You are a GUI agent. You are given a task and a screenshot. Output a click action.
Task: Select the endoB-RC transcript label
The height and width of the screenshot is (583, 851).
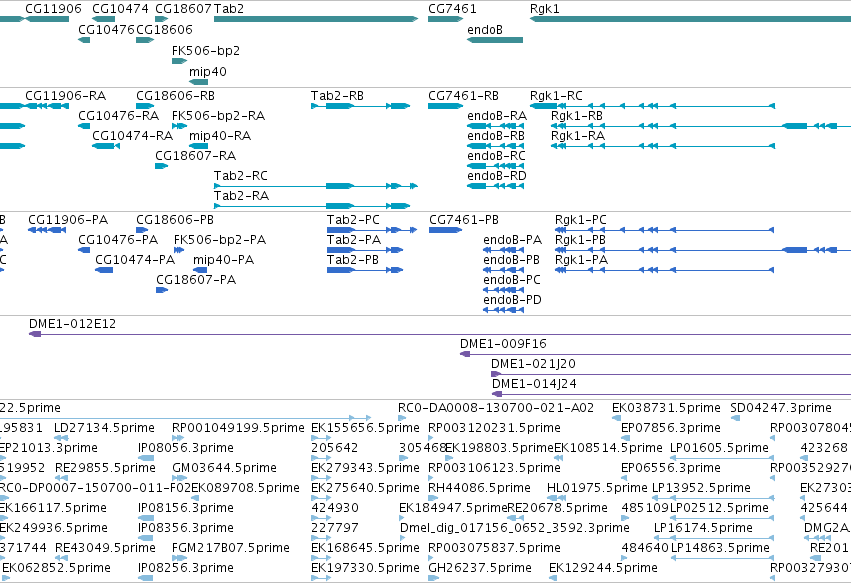click(496, 156)
